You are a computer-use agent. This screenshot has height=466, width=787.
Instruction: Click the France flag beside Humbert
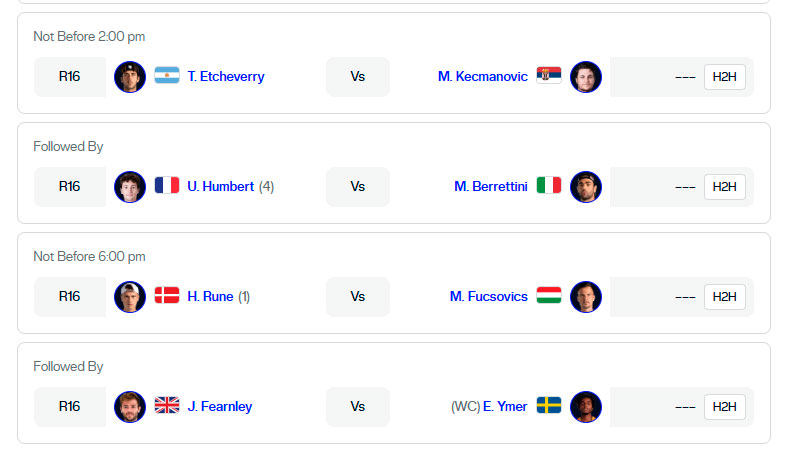tap(167, 186)
